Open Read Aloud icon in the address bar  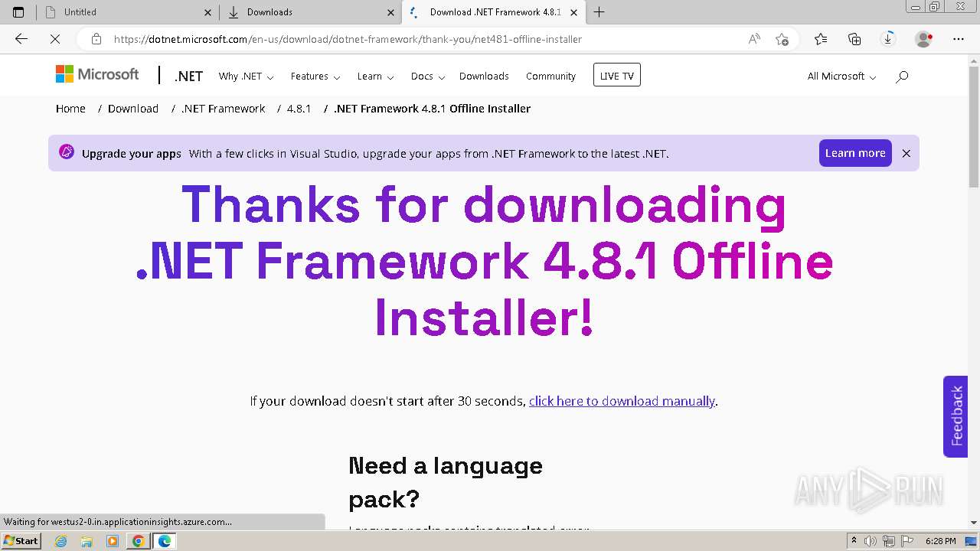(754, 39)
